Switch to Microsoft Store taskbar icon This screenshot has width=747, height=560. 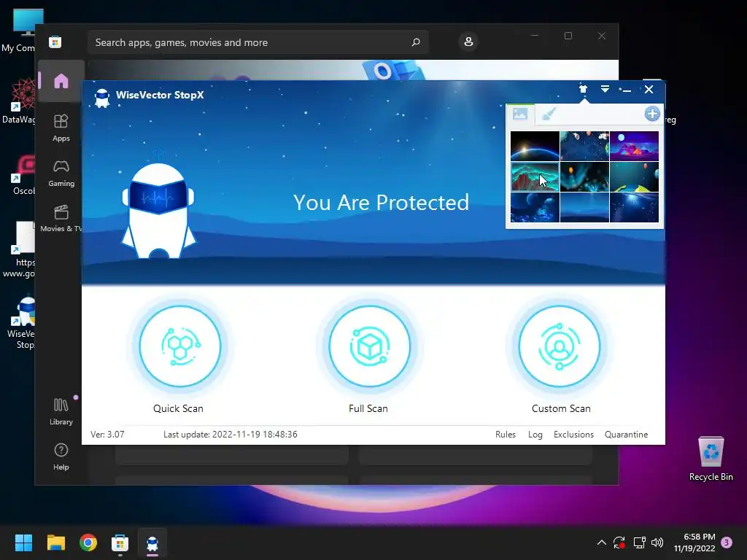[x=120, y=542]
